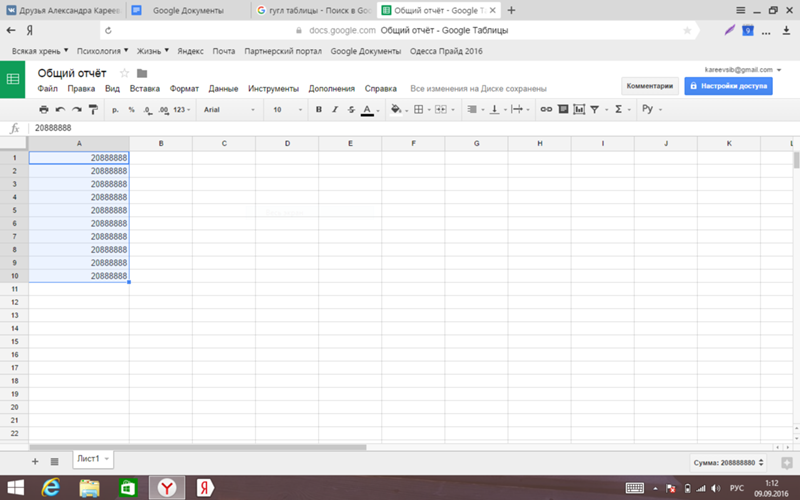Viewport: 800px width, 500px height.
Task: Open the all sheets list icon
Action: (55, 461)
